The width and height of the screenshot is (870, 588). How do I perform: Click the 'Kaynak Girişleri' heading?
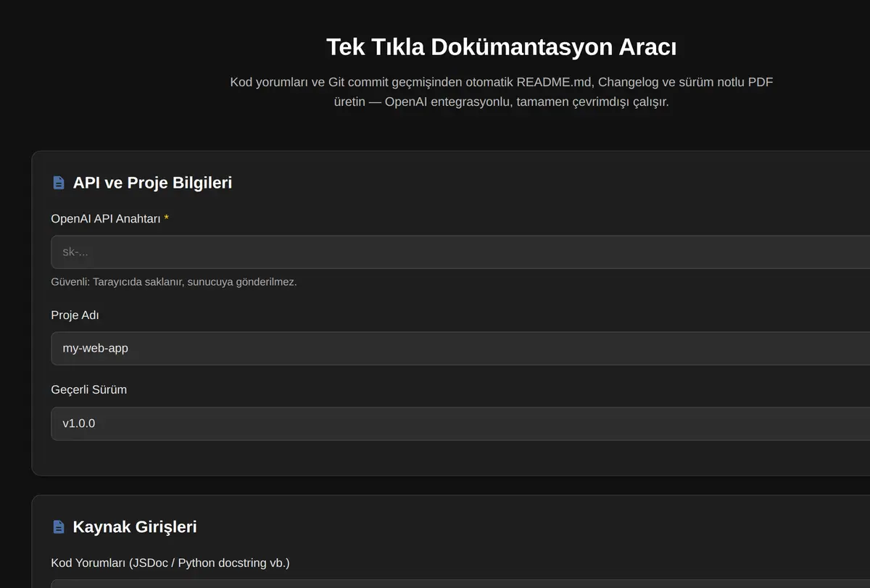(x=135, y=526)
